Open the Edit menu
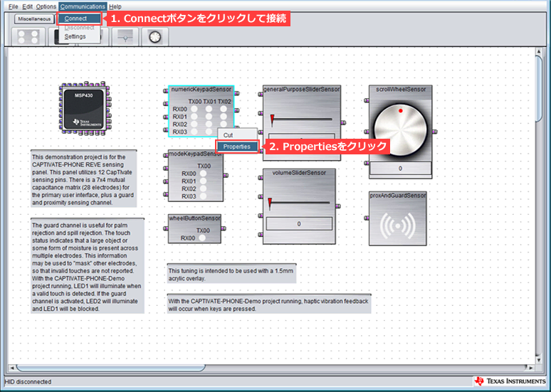Screen dimensions: 551x392 28,6
